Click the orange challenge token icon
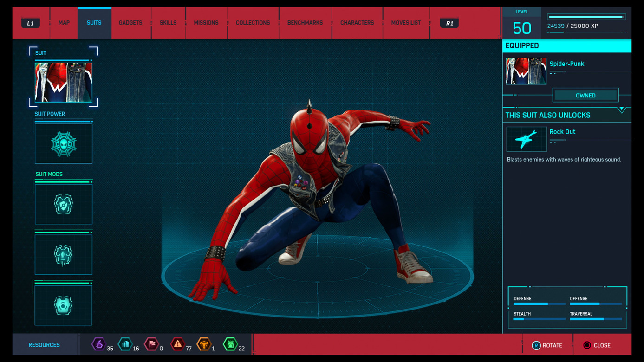Screen dimensions: 644x362 (x=204, y=344)
